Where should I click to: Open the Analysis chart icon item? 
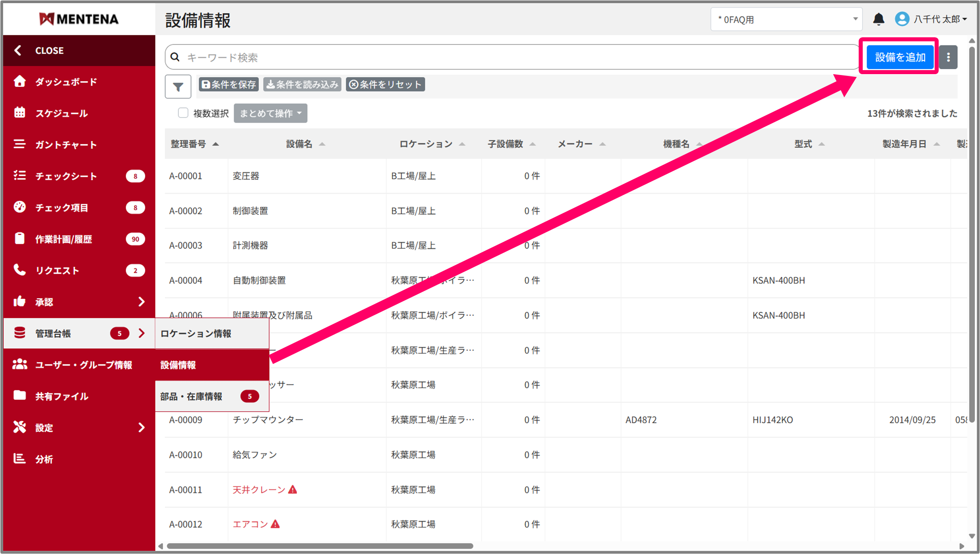point(20,459)
